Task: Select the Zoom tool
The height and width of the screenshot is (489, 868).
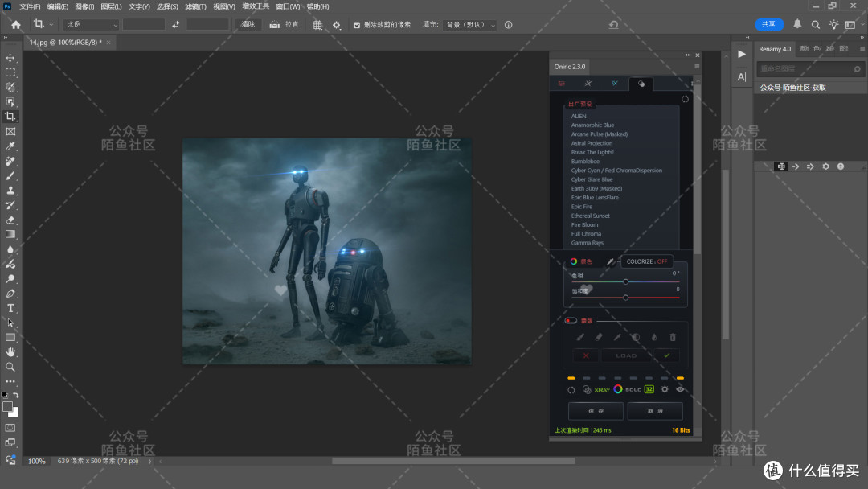Action: (x=10, y=367)
